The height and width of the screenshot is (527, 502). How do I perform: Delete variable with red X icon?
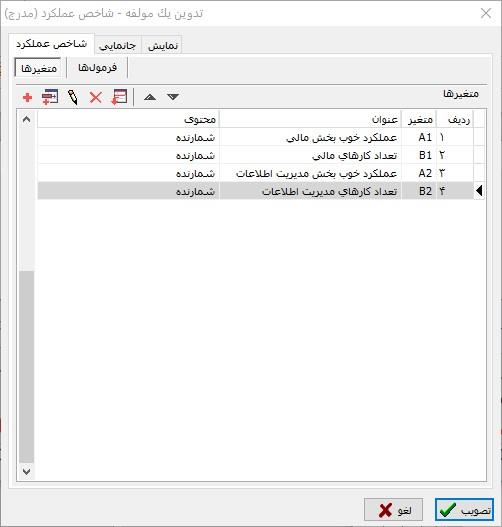(96, 97)
